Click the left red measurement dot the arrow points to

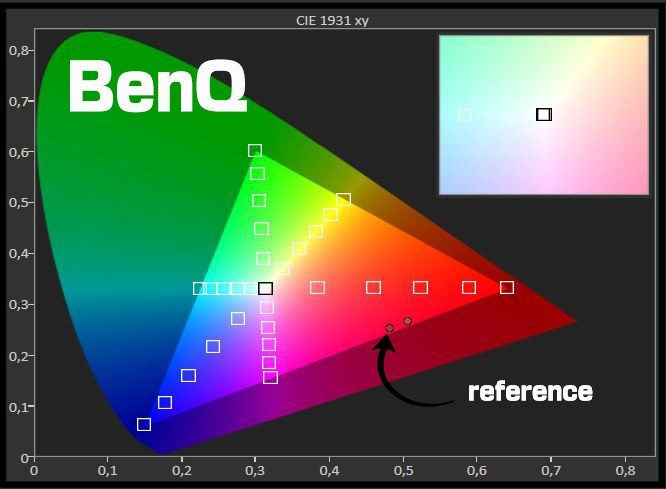[x=389, y=328]
